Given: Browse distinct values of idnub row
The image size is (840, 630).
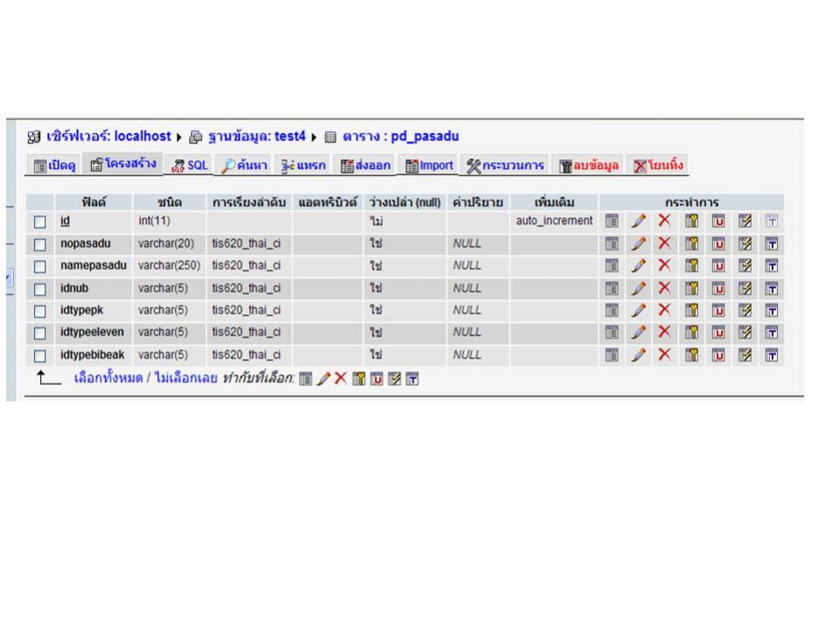Looking at the screenshot, I should click(x=612, y=288).
